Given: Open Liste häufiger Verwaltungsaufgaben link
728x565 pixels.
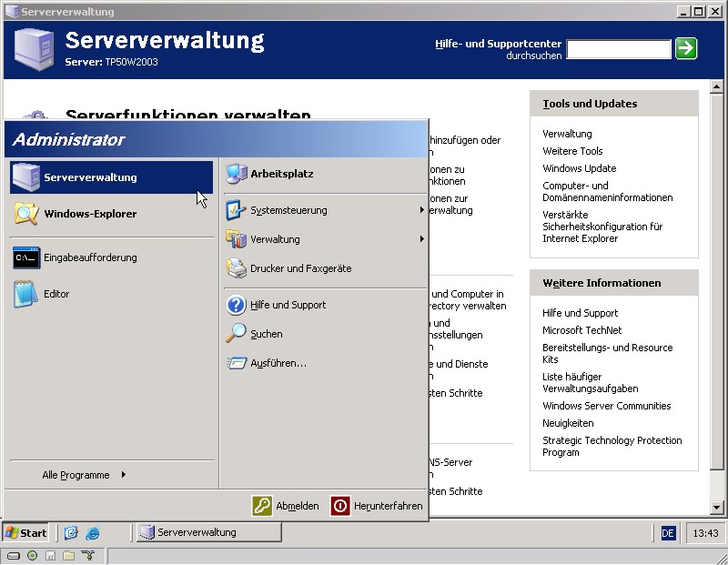Looking at the screenshot, I should [x=590, y=382].
